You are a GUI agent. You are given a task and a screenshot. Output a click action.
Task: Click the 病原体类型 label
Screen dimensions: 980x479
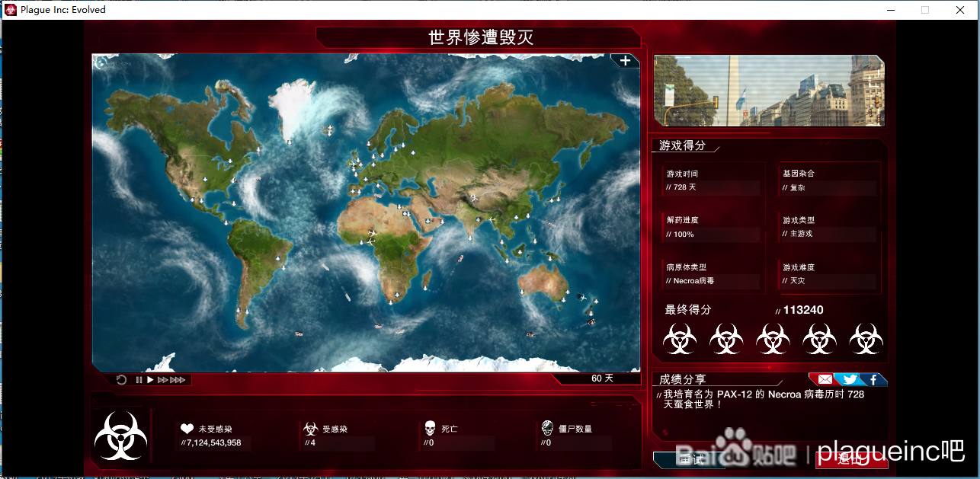point(687,267)
